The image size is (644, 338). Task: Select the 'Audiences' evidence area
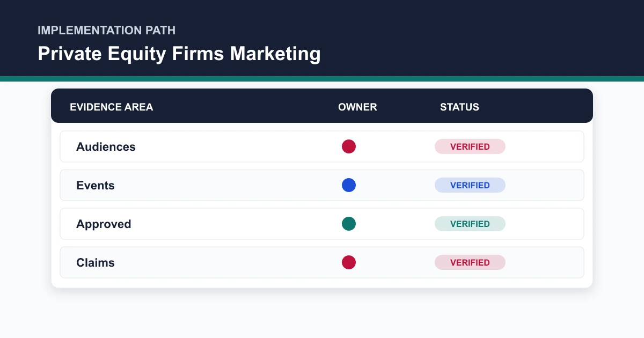pyautogui.click(x=106, y=146)
